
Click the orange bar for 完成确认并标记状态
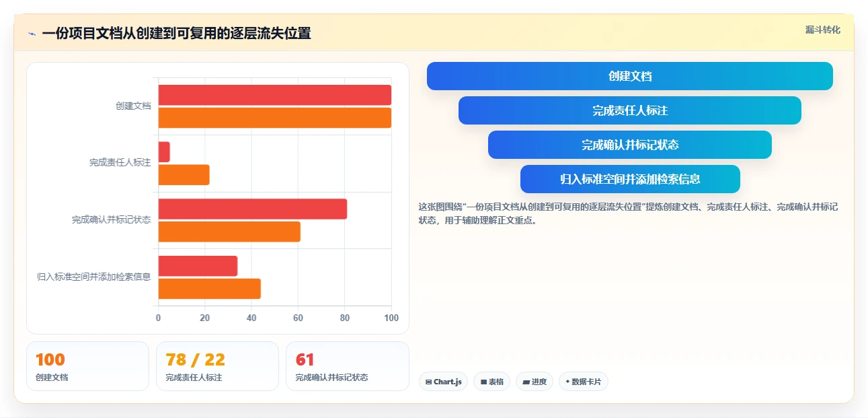(229, 232)
